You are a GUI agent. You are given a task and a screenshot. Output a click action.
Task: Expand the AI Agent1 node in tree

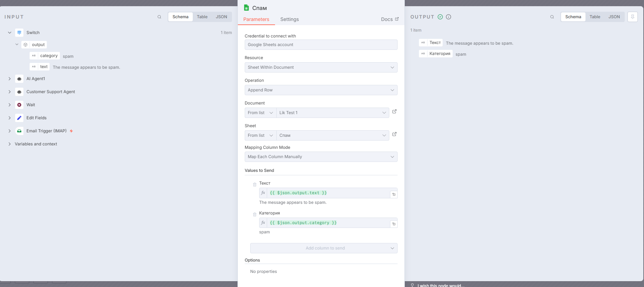[x=10, y=79]
